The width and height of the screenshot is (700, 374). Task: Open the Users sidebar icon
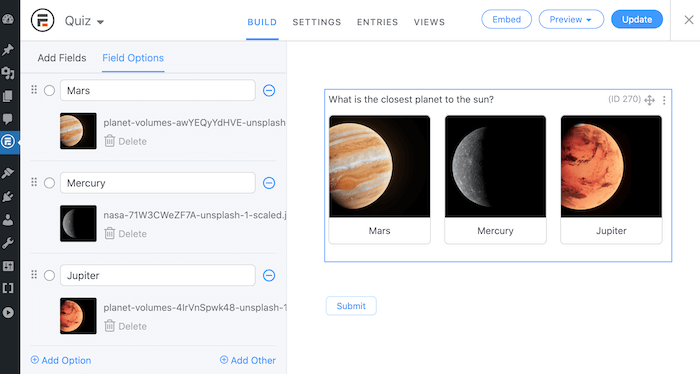(x=8, y=220)
